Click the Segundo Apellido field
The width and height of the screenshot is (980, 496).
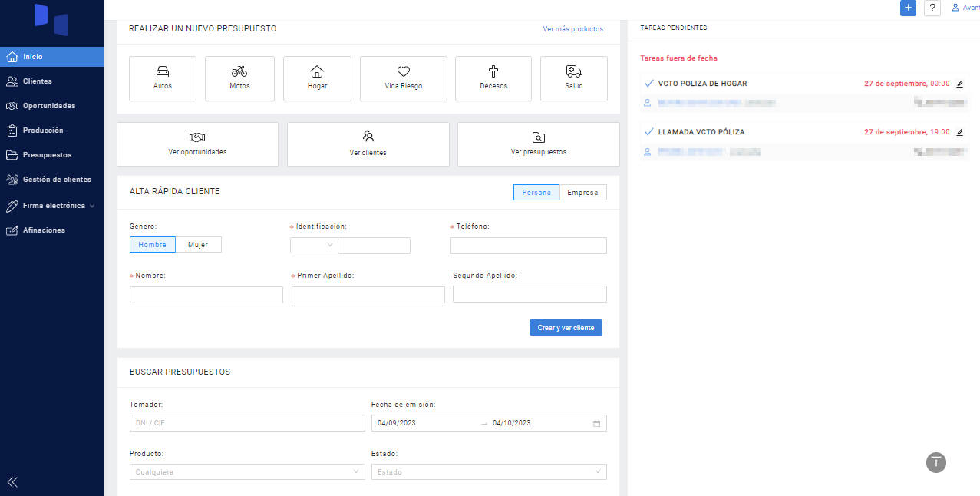[530, 294]
